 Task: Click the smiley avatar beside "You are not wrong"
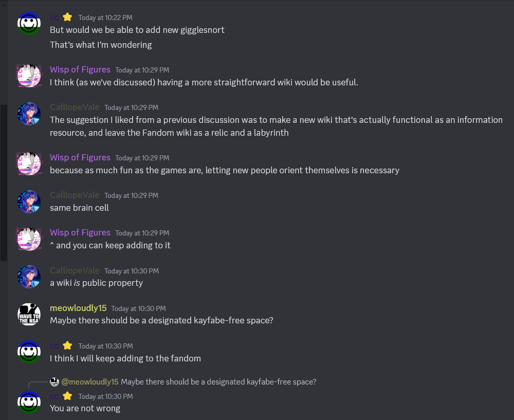pyautogui.click(x=29, y=402)
